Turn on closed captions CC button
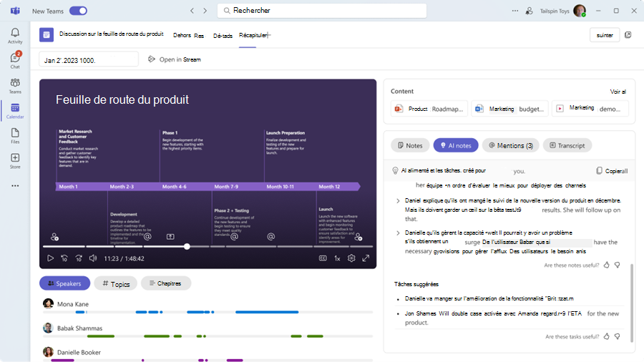This screenshot has height=362, width=644. pos(323,258)
